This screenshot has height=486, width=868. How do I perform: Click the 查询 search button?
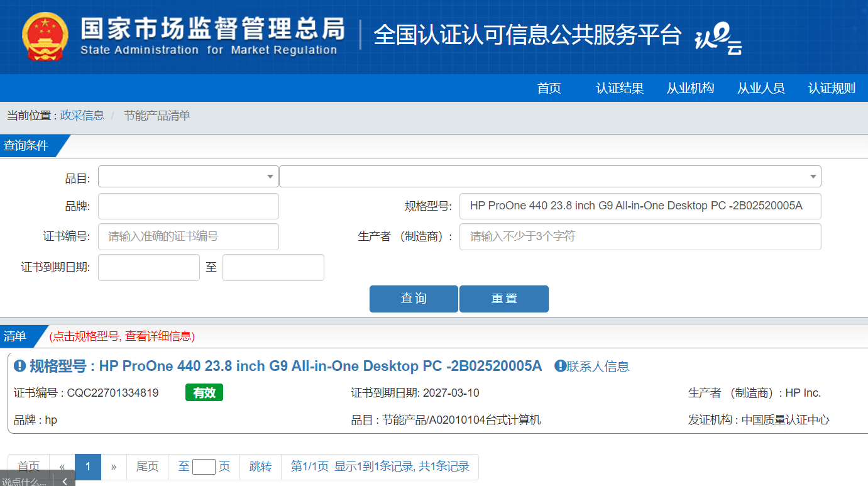point(414,299)
